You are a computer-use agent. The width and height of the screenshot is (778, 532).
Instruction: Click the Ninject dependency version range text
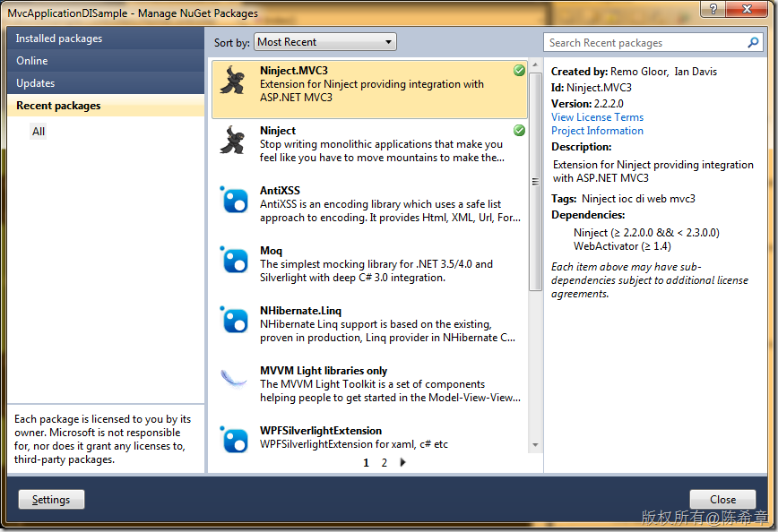point(646,233)
